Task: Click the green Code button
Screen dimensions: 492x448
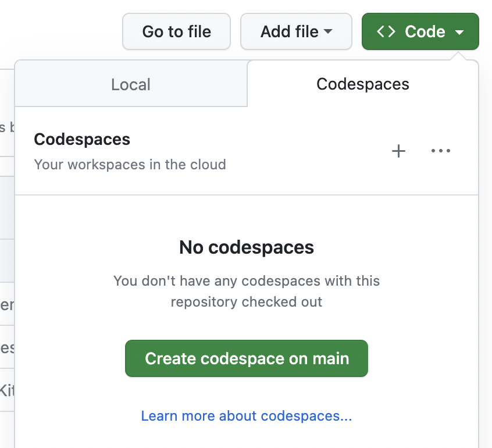Action: coord(420,31)
